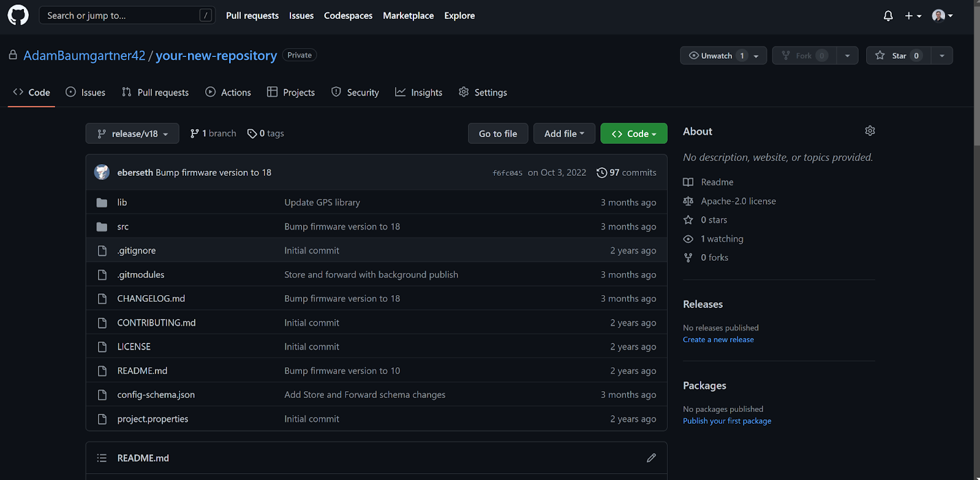Image resolution: width=980 pixels, height=480 pixels.
Task: Switch to the repository Pull requests tab
Action: point(155,92)
